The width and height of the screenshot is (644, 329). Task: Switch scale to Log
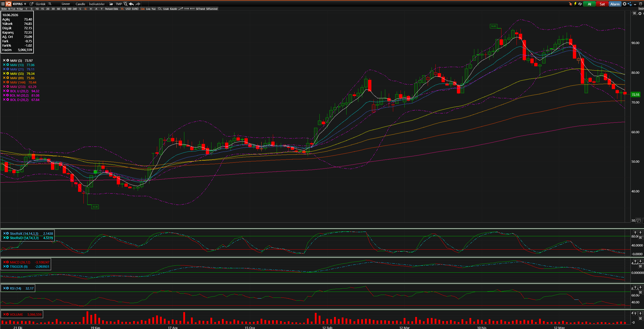[x=148, y=9]
